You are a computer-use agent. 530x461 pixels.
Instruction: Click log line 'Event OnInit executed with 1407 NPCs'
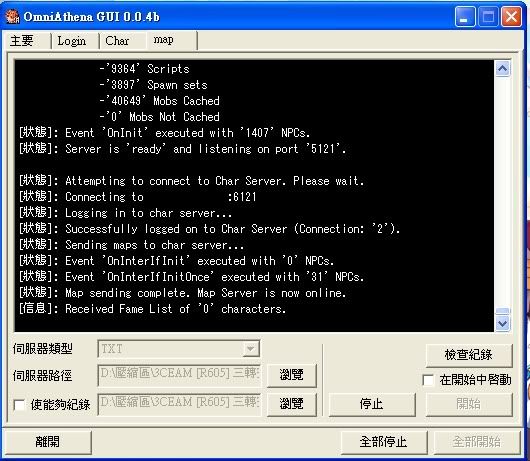[x=164, y=133]
